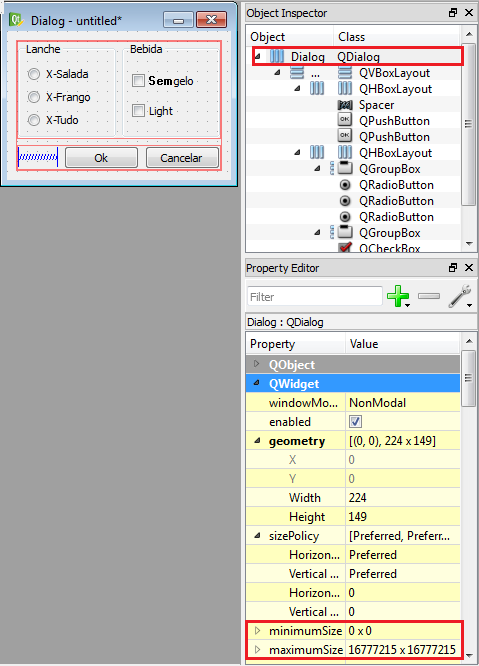Select the X-Tudo radio button

pos(34,120)
